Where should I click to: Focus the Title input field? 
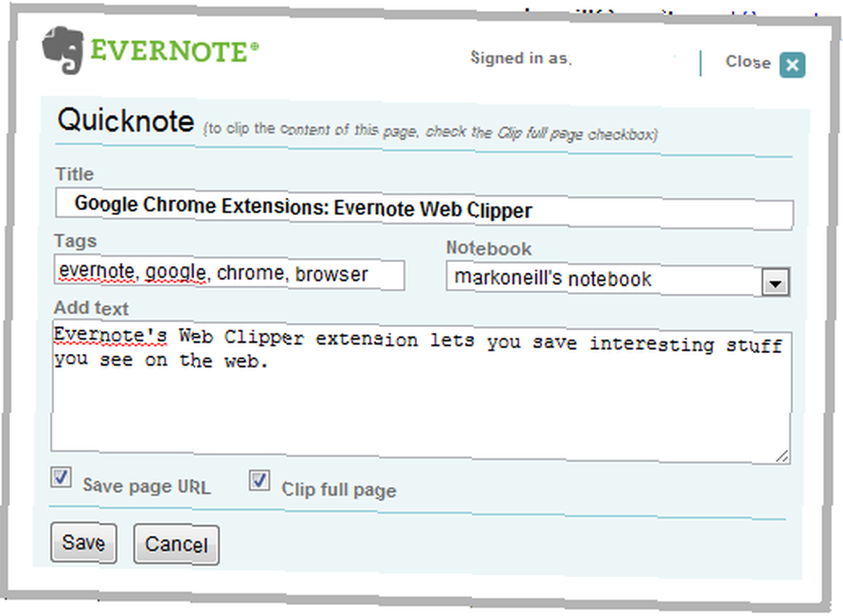pyautogui.click(x=424, y=208)
